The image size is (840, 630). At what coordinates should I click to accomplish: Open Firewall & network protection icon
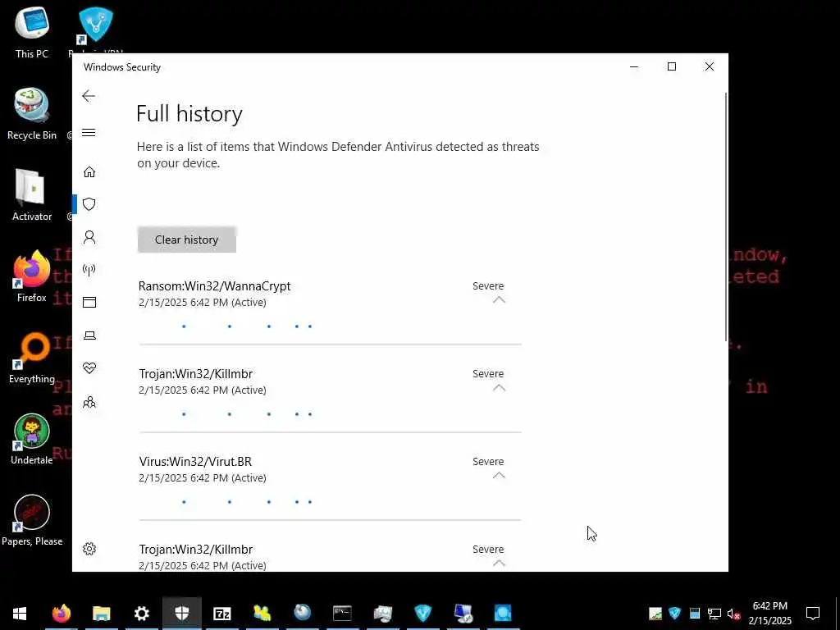click(89, 269)
